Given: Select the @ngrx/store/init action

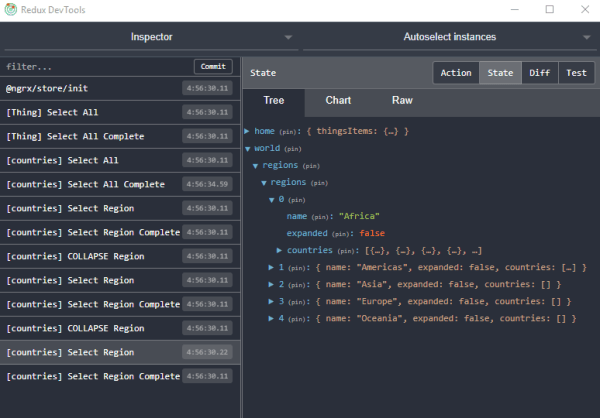Looking at the screenshot, I should (90, 88).
